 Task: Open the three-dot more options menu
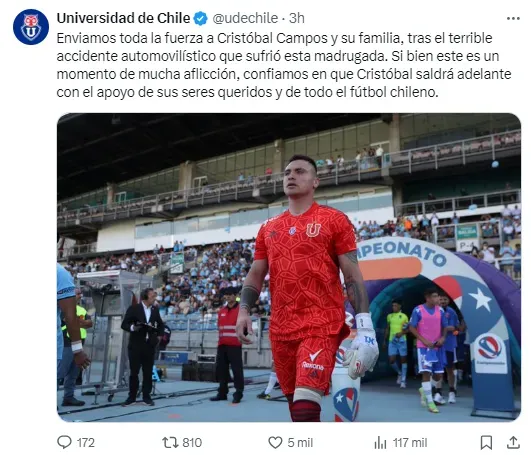[513, 19]
